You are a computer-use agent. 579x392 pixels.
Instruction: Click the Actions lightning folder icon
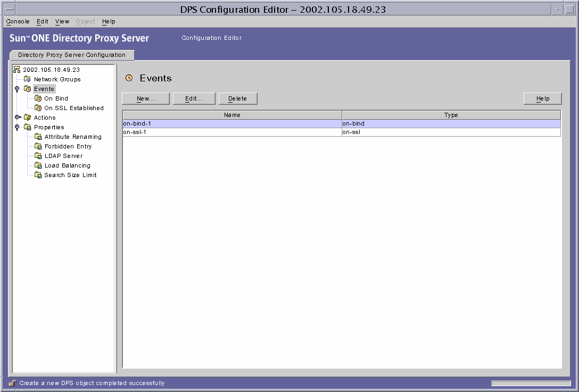(27, 118)
